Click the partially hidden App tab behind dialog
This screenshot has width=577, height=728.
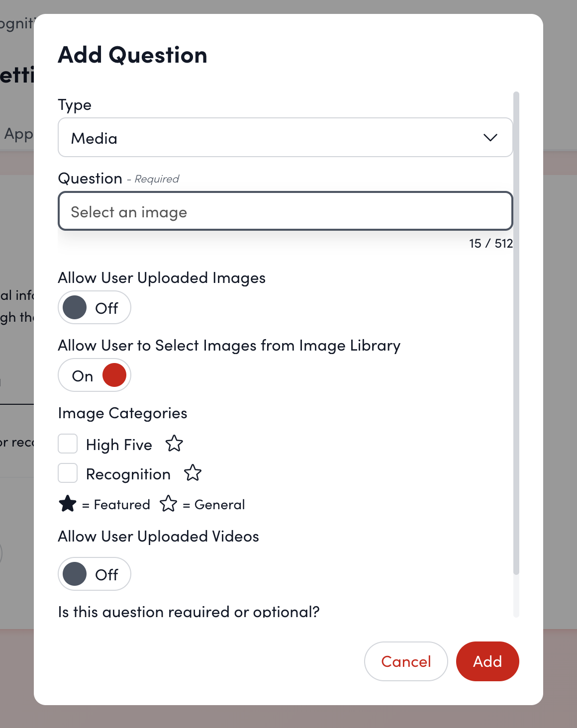tap(18, 134)
